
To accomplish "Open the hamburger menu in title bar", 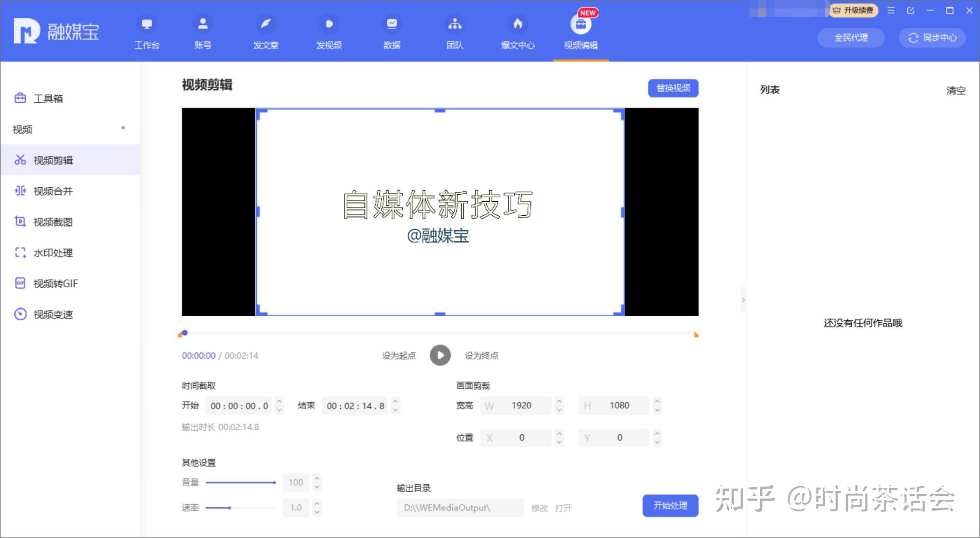I will pyautogui.click(x=891, y=10).
